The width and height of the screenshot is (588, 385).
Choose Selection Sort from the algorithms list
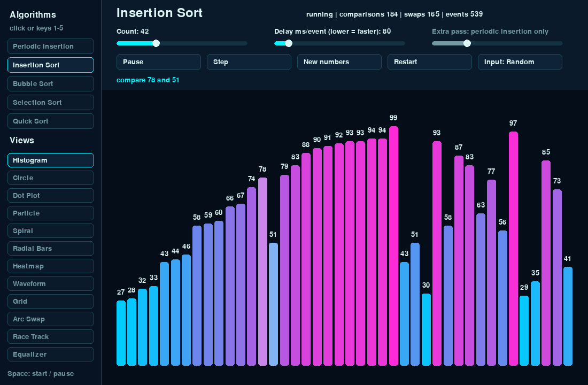pyautogui.click(x=51, y=103)
